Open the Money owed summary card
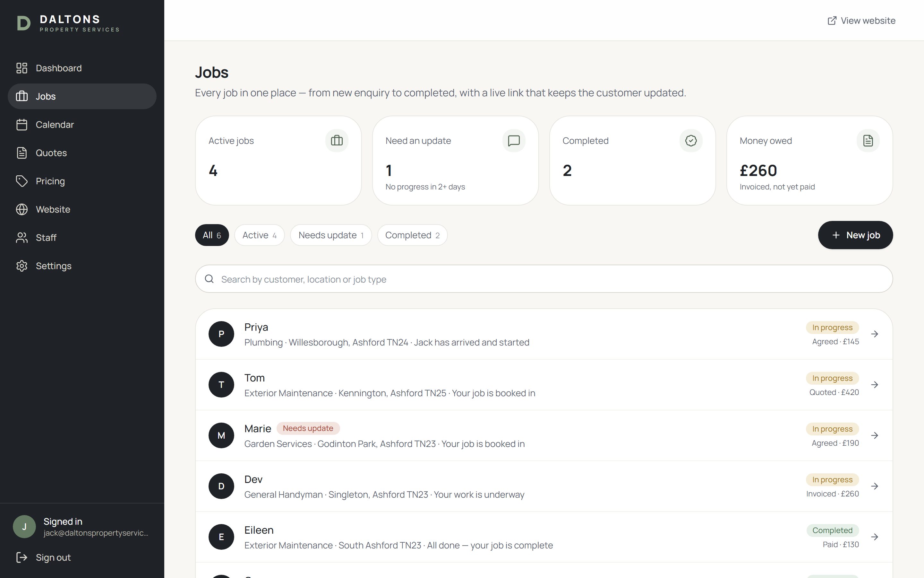 pyautogui.click(x=809, y=161)
